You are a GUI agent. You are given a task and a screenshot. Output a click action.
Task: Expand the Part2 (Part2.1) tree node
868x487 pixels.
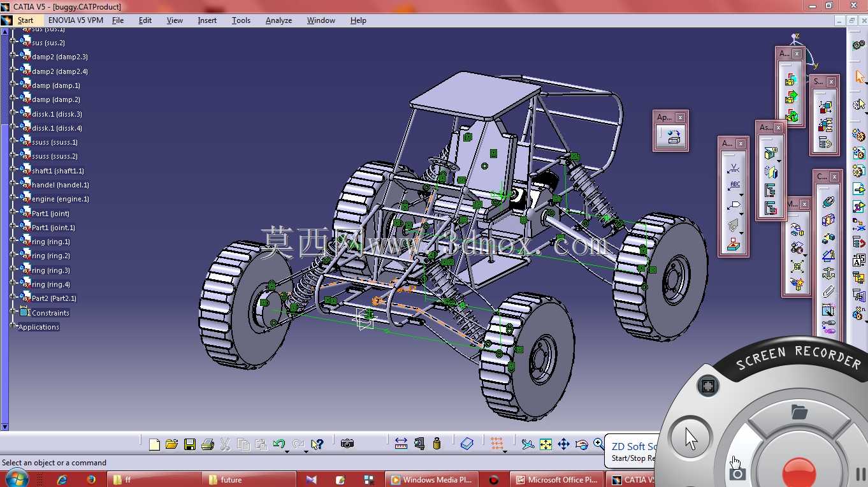tap(13, 296)
